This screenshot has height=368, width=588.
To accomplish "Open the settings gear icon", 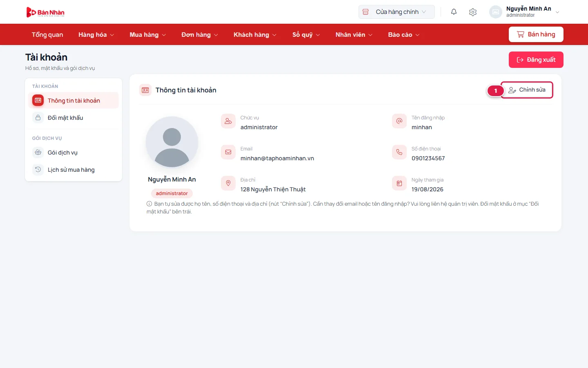I will 473,12.
